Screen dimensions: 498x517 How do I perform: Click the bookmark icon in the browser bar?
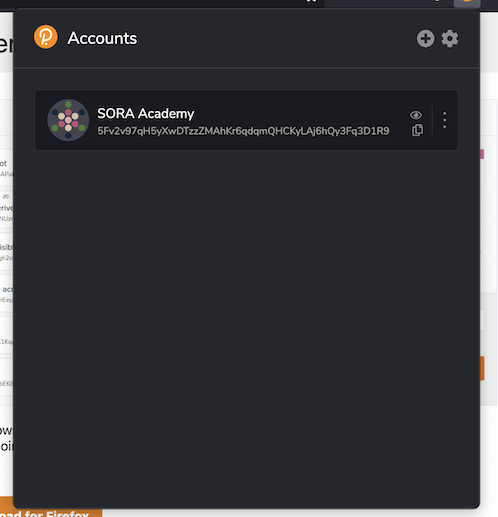311,1
